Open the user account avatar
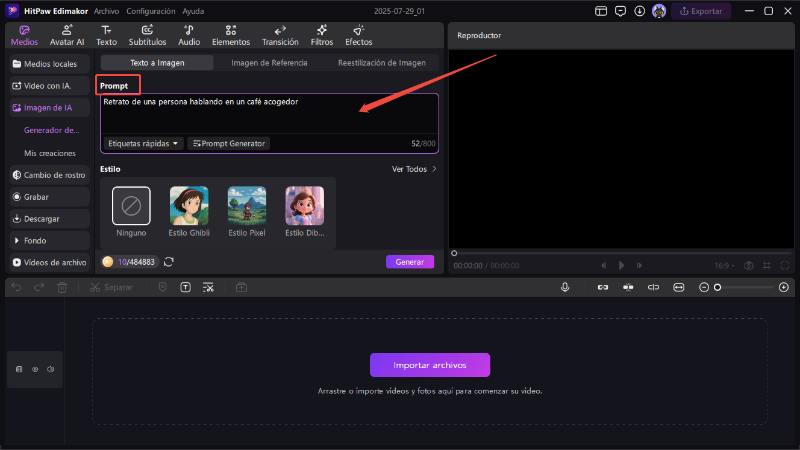This screenshot has height=450, width=800. [x=659, y=11]
